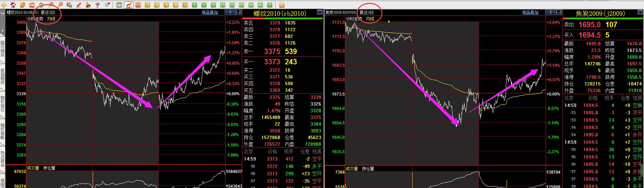Maximize the 焦炭2009 quote panel
644x188 pixels.
point(640,12)
